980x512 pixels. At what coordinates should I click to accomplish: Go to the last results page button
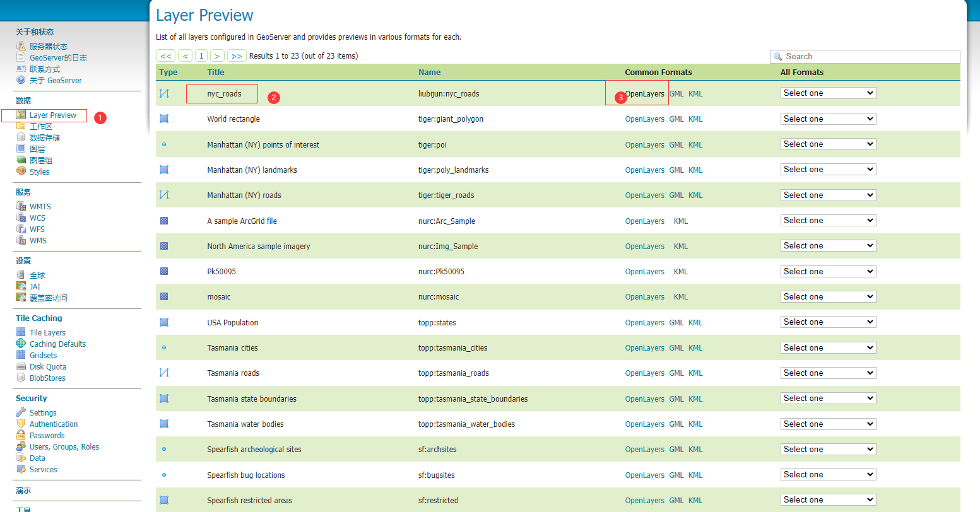(x=237, y=56)
